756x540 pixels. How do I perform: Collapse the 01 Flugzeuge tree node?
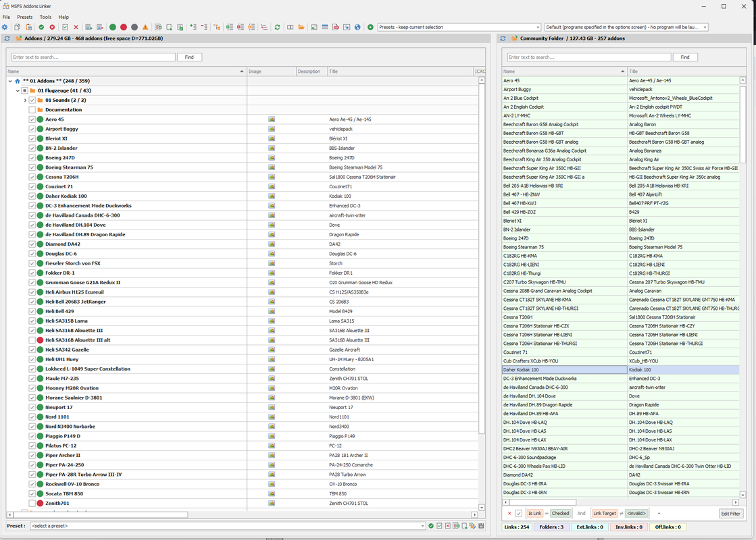(18, 90)
